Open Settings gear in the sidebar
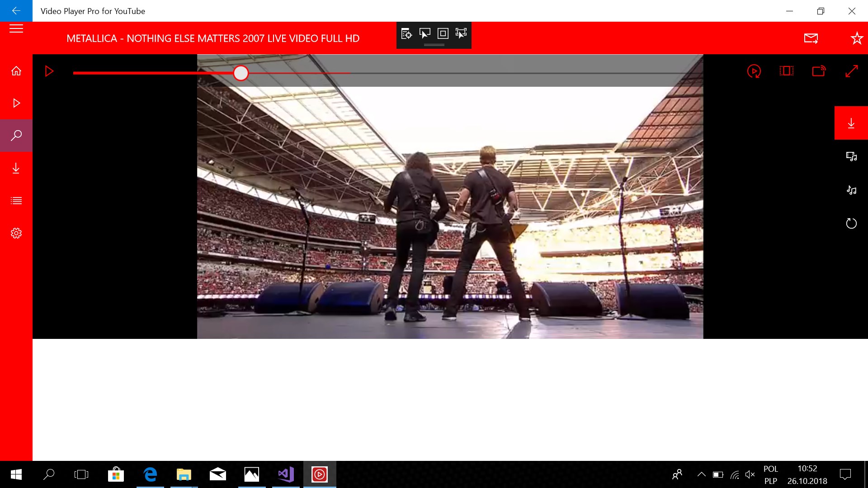This screenshot has width=868, height=488. coord(16,233)
